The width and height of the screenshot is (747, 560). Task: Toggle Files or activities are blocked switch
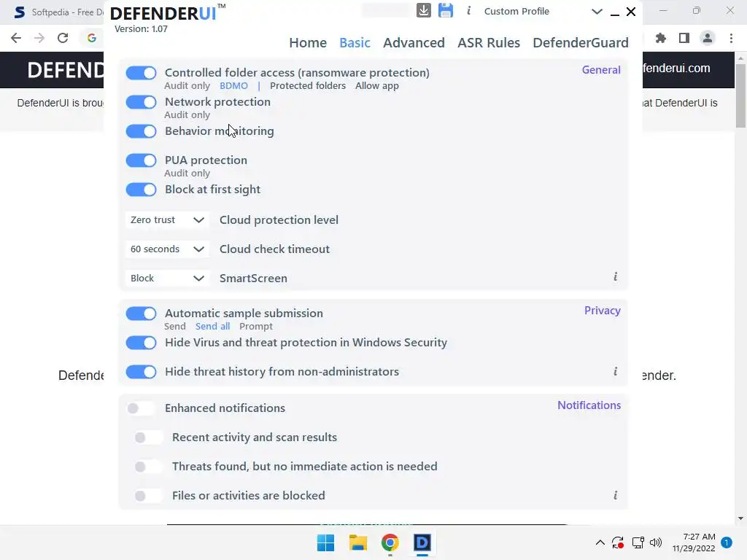148,496
